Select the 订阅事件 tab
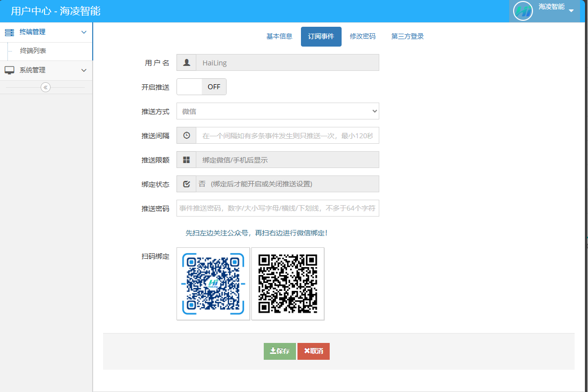Image resolution: width=588 pixels, height=392 pixels. 321,36
